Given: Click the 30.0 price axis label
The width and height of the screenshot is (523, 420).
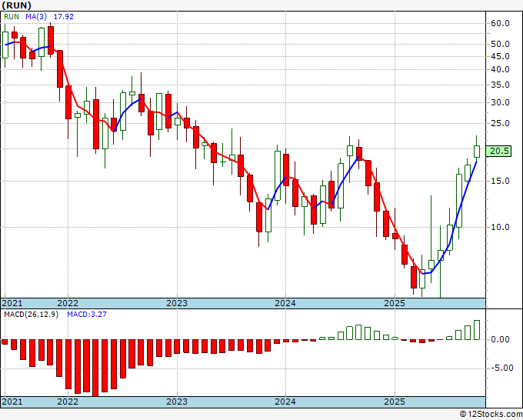Looking at the screenshot, I should coord(501,102).
